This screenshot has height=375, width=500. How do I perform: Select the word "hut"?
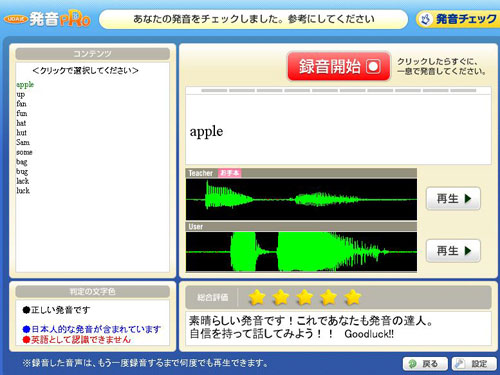pyautogui.click(x=21, y=133)
